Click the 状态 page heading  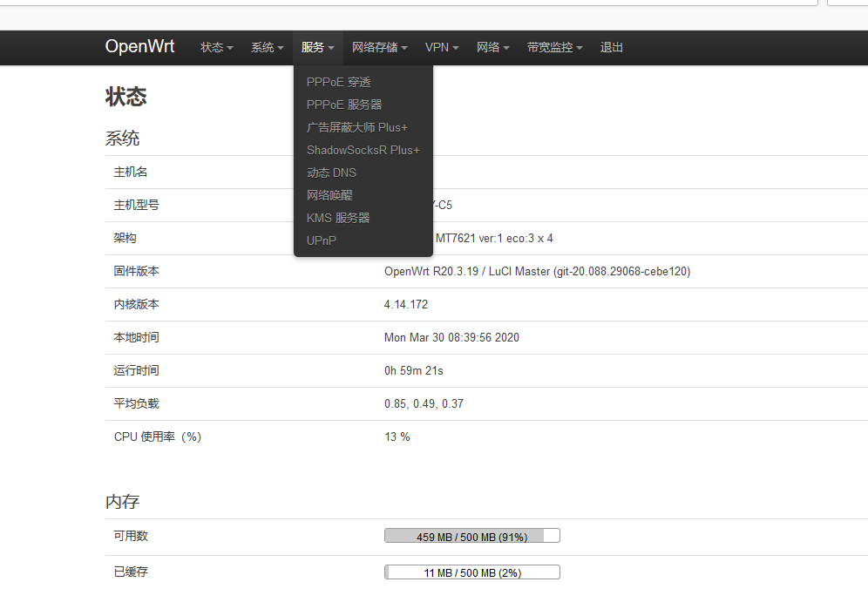(x=125, y=97)
